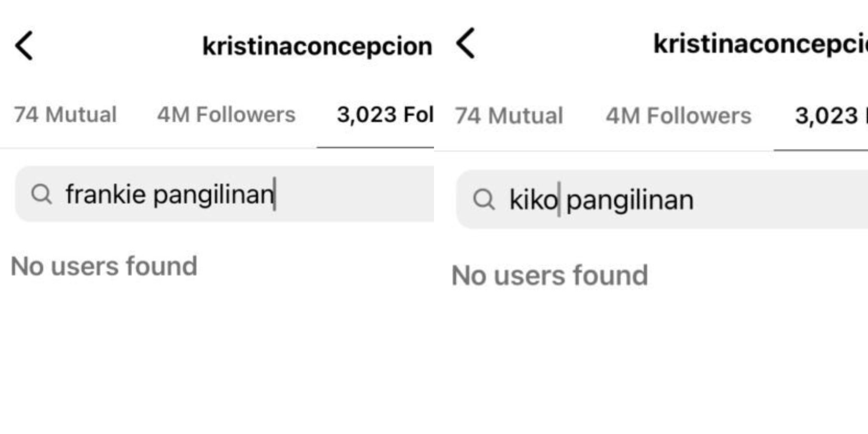Place cursor on the word "frankie"
This screenshot has width=868, height=434.
click(106, 195)
